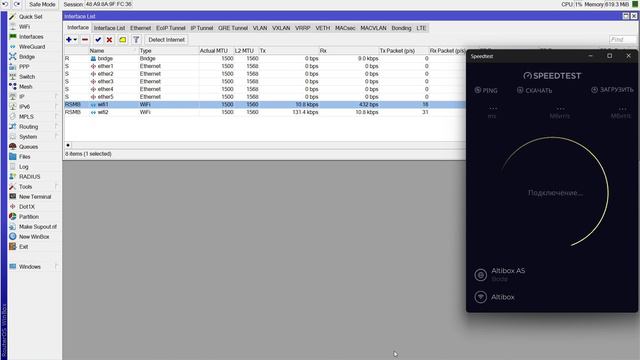The height and width of the screenshot is (360, 640).
Task: Click the Detect Internet button
Action: point(167,40)
